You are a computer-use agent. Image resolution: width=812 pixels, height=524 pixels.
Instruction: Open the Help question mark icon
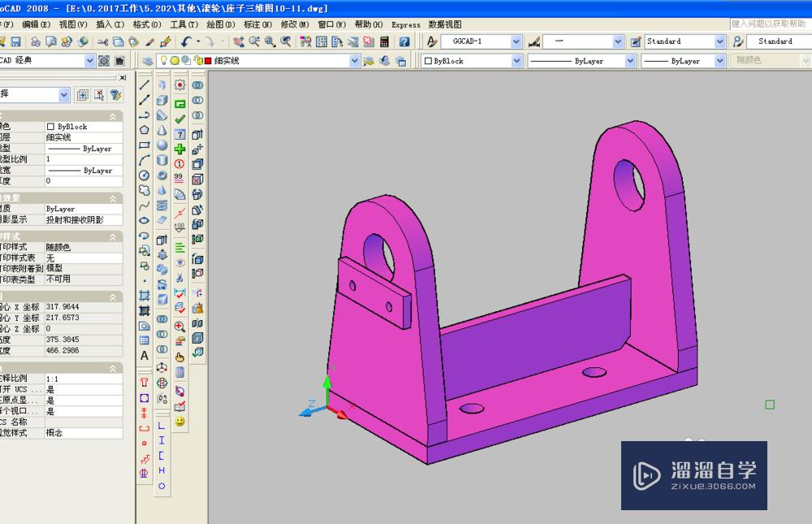(404, 41)
